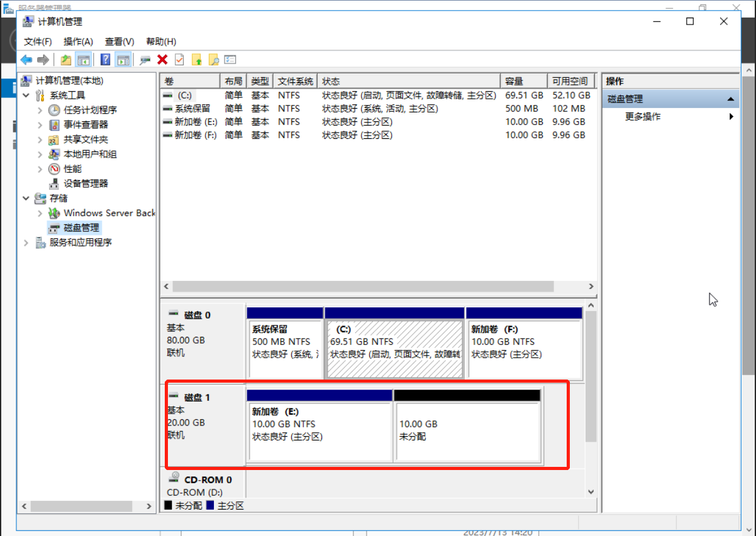Toggle the show/hide console tree icon
This screenshot has height=536, width=756.
click(x=83, y=60)
